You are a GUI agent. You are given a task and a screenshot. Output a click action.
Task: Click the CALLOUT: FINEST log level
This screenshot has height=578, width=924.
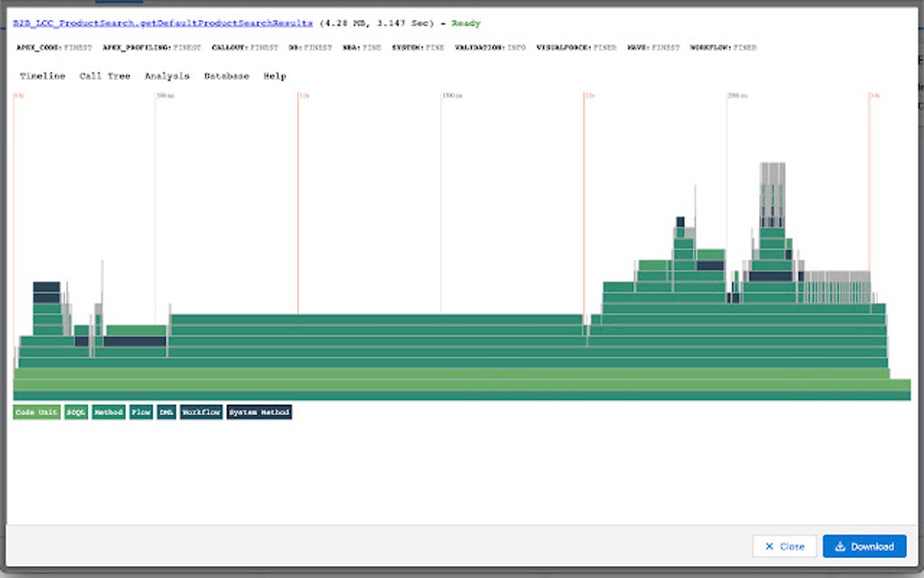[x=245, y=48]
